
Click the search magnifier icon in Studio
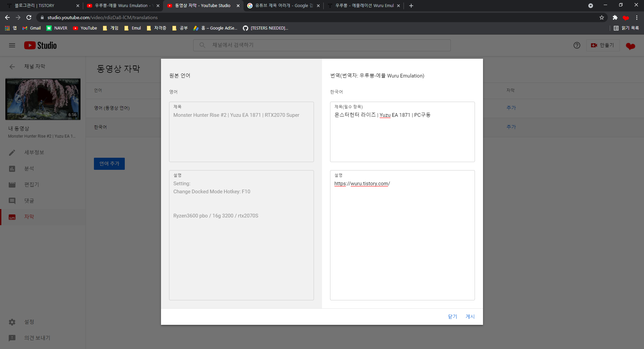point(202,45)
